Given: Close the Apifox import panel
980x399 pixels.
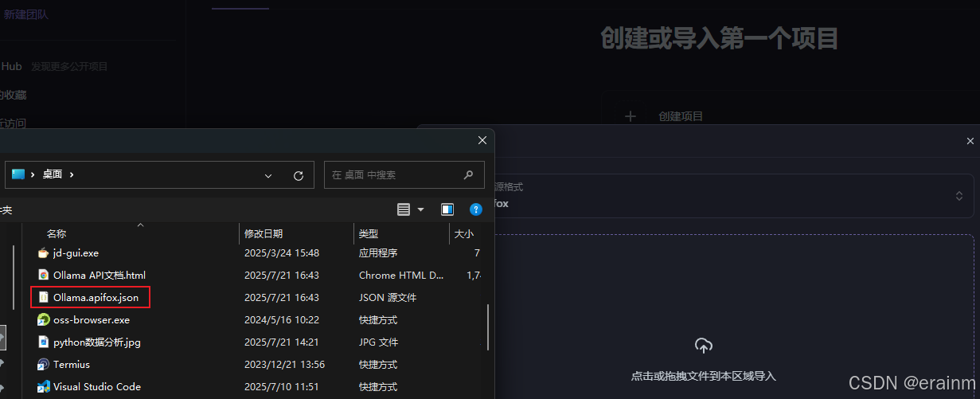Looking at the screenshot, I should (x=970, y=141).
